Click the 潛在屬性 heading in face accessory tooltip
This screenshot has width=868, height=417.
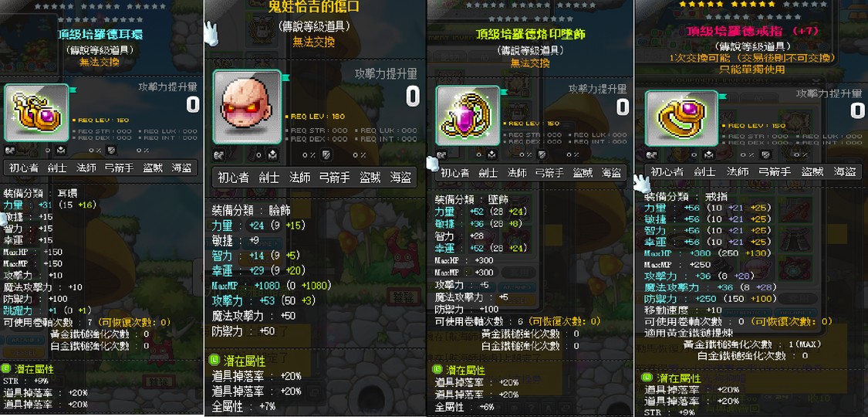[x=245, y=361]
